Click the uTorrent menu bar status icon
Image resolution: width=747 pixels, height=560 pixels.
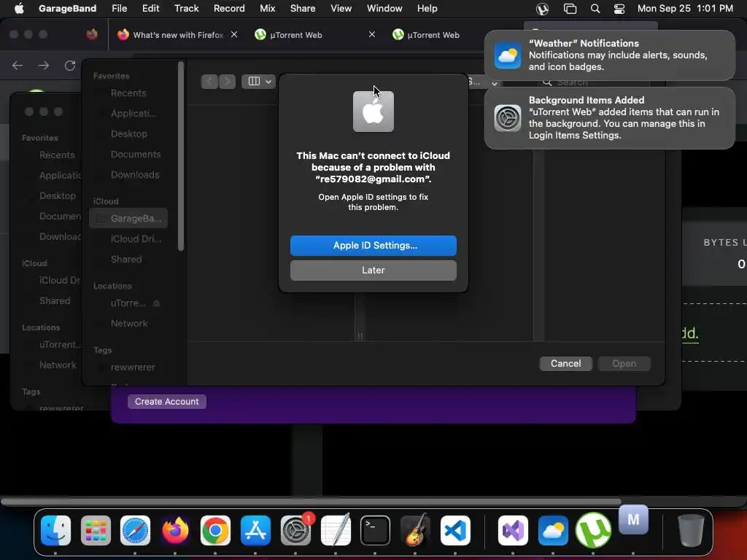pos(542,8)
